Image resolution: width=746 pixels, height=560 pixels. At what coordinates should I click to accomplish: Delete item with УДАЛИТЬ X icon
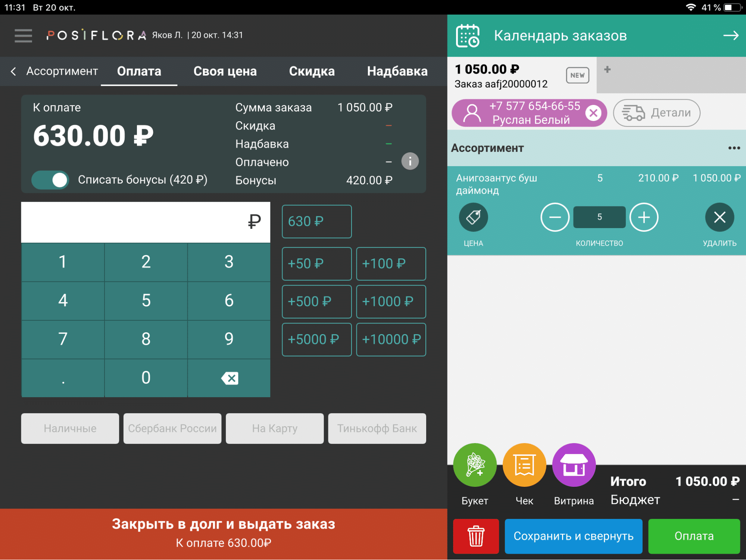pyautogui.click(x=720, y=217)
